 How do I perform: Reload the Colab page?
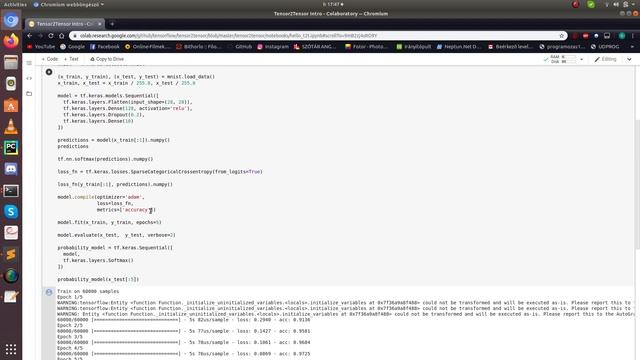click(51, 36)
